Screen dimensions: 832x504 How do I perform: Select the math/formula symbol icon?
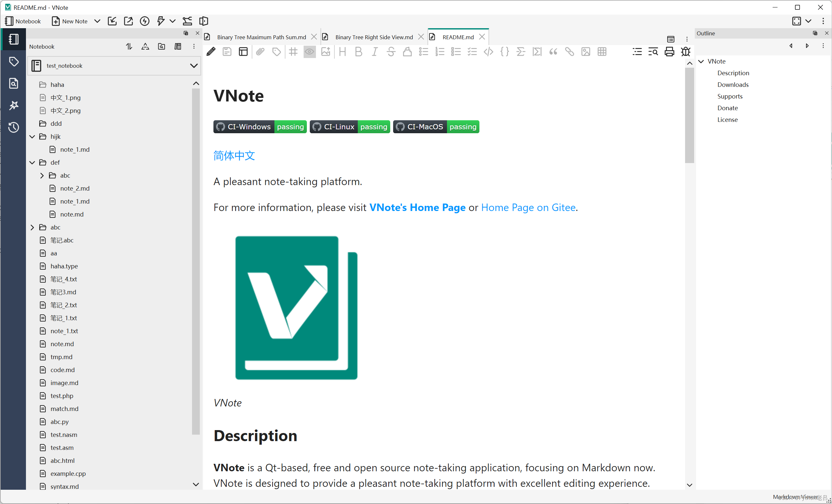tap(521, 52)
